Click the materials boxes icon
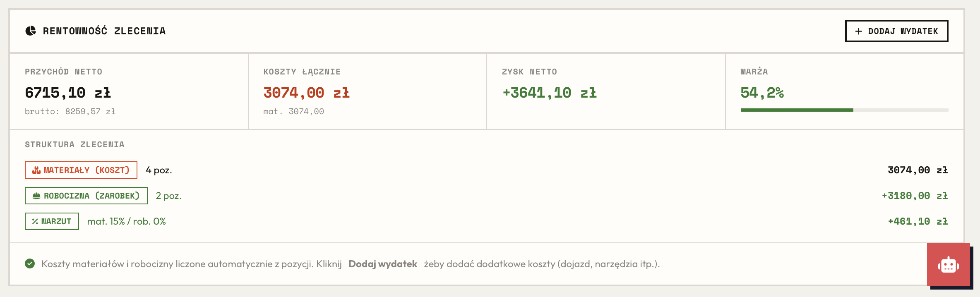Screen dimensions: 980x297 pyautogui.click(x=36, y=170)
